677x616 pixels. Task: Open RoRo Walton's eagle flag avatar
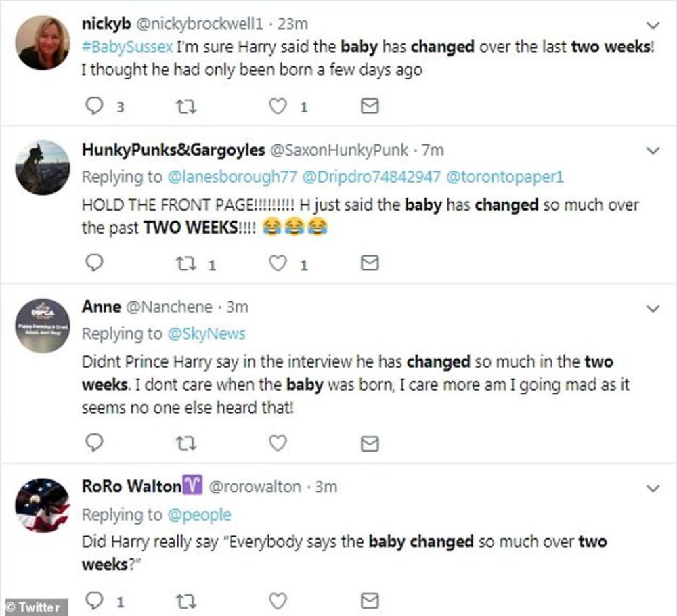(42, 506)
